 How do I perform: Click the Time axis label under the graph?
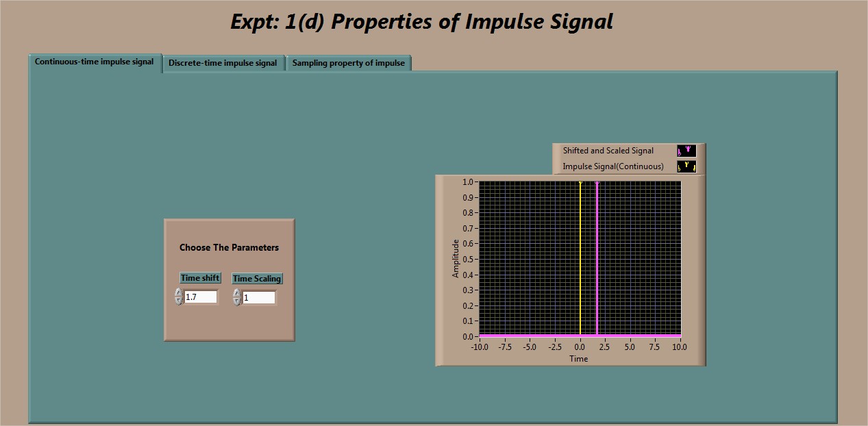(x=579, y=359)
